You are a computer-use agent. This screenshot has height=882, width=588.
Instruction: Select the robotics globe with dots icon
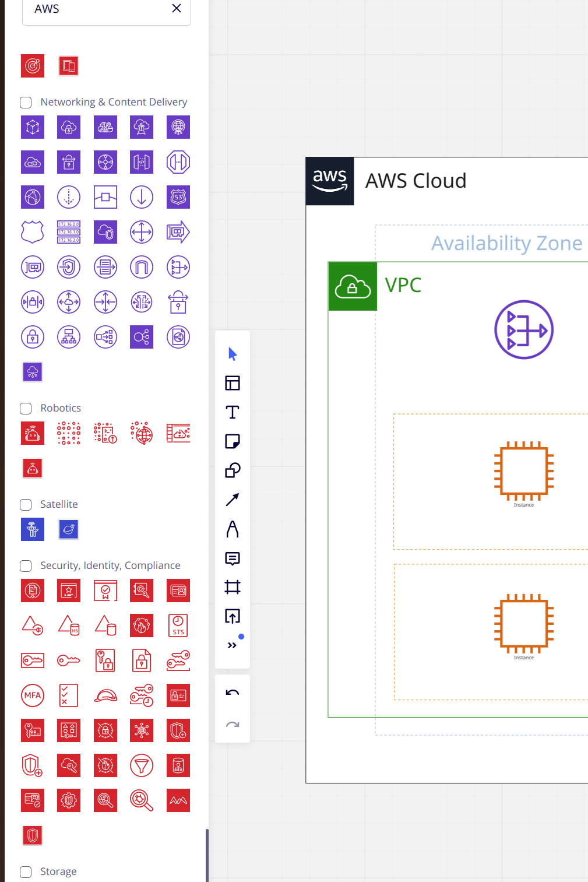point(142,433)
